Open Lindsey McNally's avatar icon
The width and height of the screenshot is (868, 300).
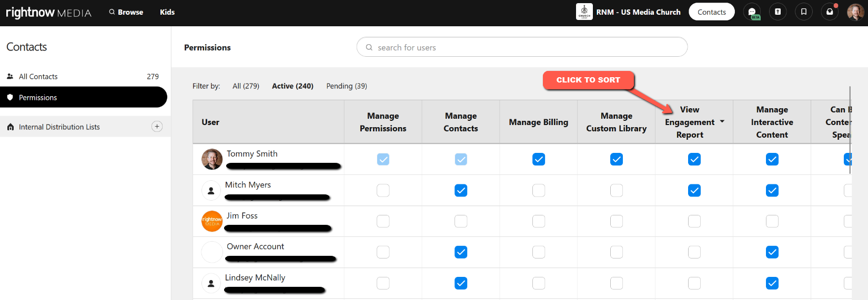(x=211, y=283)
